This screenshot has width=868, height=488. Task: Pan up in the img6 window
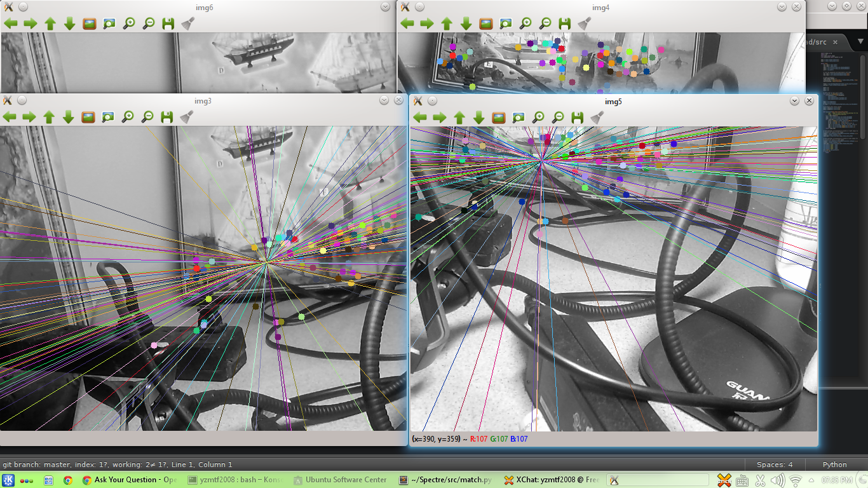pos(50,24)
